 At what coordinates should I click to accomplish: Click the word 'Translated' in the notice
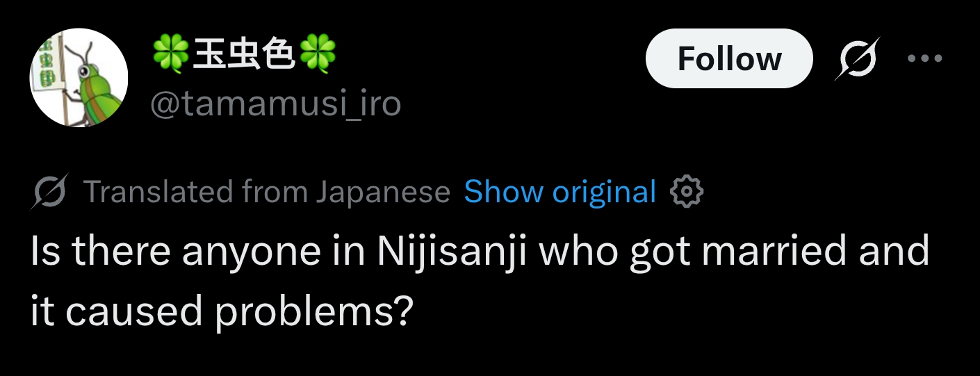[158, 192]
